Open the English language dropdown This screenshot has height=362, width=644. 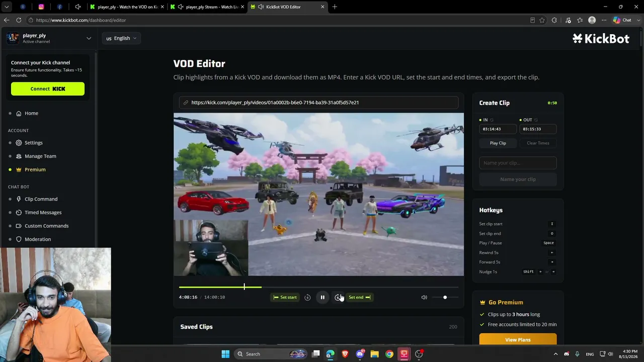click(121, 38)
